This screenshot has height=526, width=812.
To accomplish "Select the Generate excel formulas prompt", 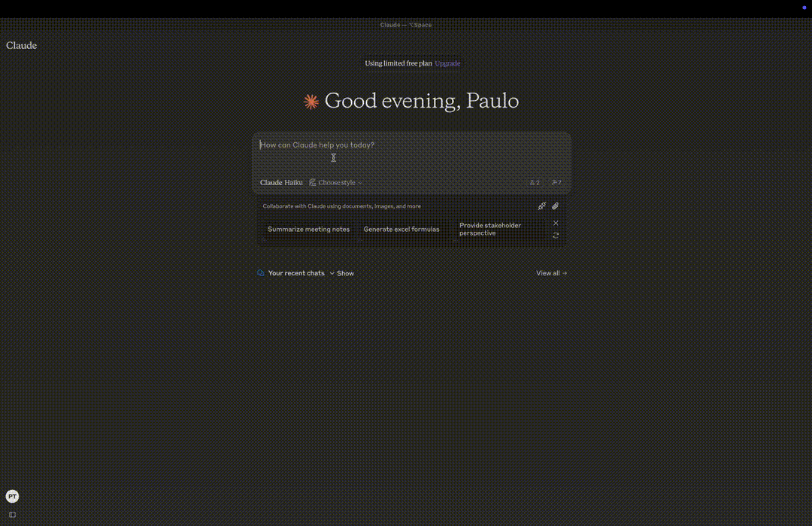I will coord(401,229).
